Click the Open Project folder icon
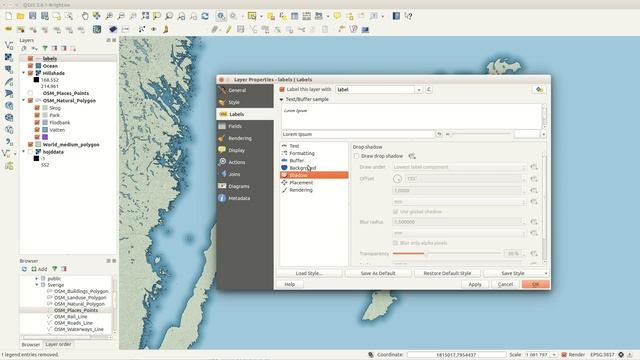Image resolution: width=640 pixels, height=360 pixels. click(x=20, y=16)
